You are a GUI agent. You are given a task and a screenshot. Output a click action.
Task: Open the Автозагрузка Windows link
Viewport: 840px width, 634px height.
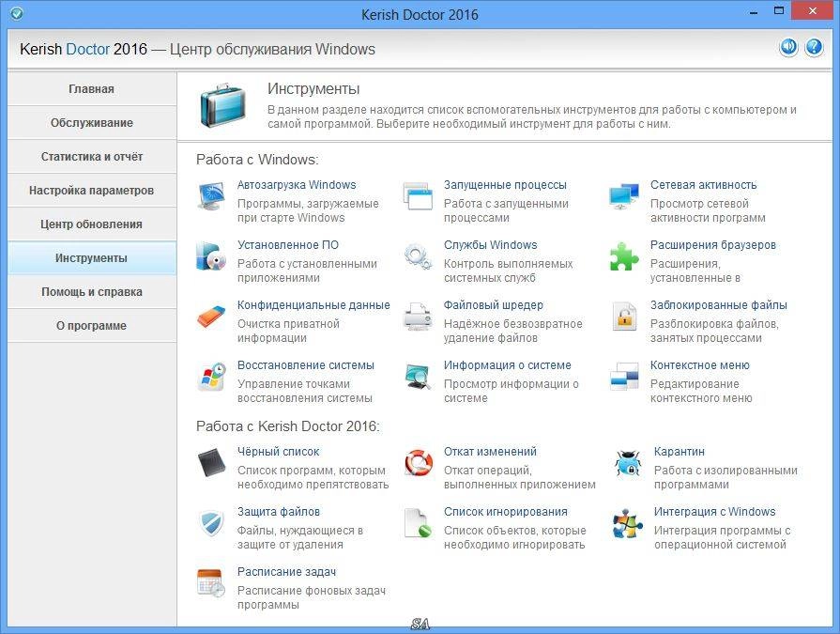(297, 185)
